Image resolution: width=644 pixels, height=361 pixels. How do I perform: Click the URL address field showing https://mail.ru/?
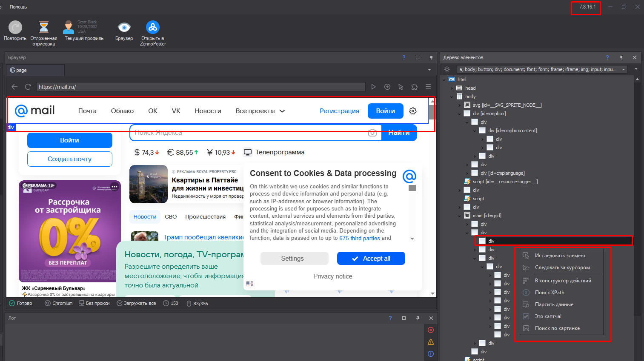[200, 87]
